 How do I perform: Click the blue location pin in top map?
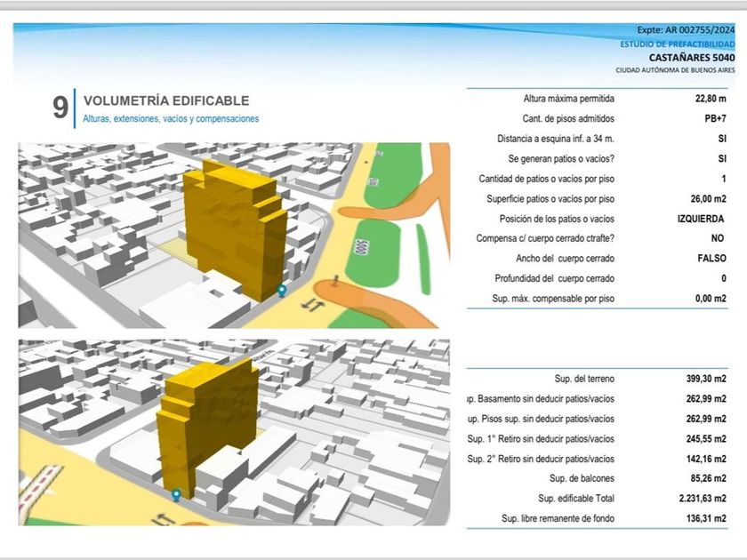point(282,290)
